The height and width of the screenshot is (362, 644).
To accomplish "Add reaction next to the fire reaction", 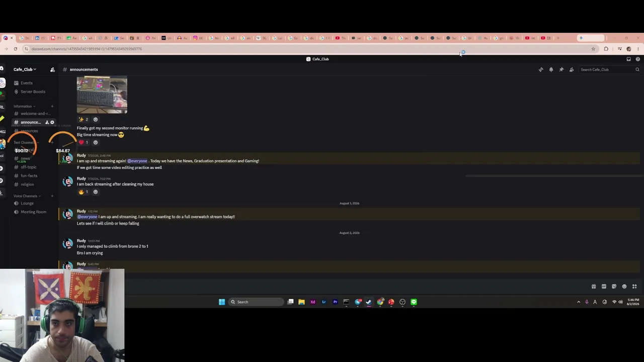I will (x=96, y=192).
